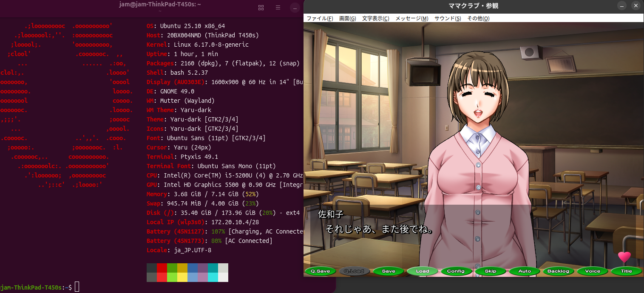Click the terminal prompt input cursor
Viewport: 644px width, 293px height.
[77, 287]
